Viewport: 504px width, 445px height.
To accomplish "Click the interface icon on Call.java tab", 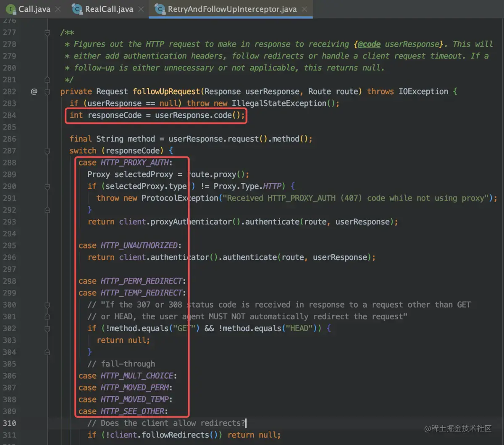I will click(11, 9).
